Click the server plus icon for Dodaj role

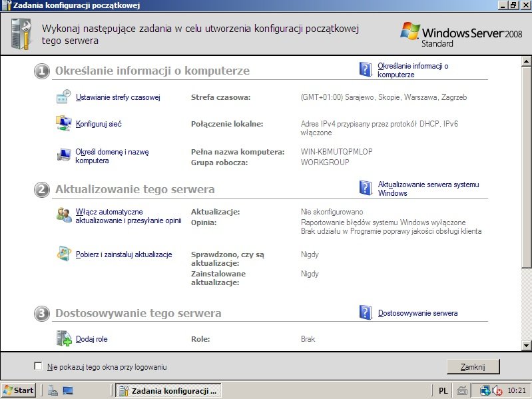[64, 338]
